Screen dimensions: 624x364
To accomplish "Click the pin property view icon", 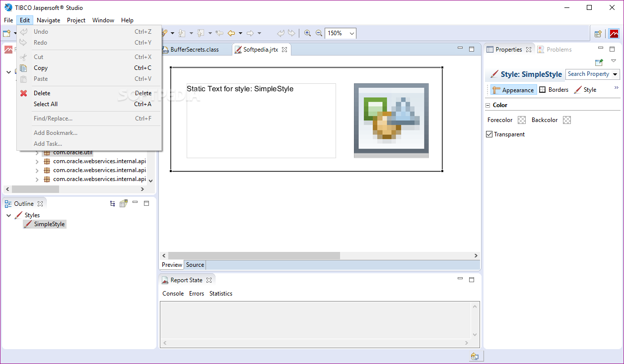I will (599, 62).
